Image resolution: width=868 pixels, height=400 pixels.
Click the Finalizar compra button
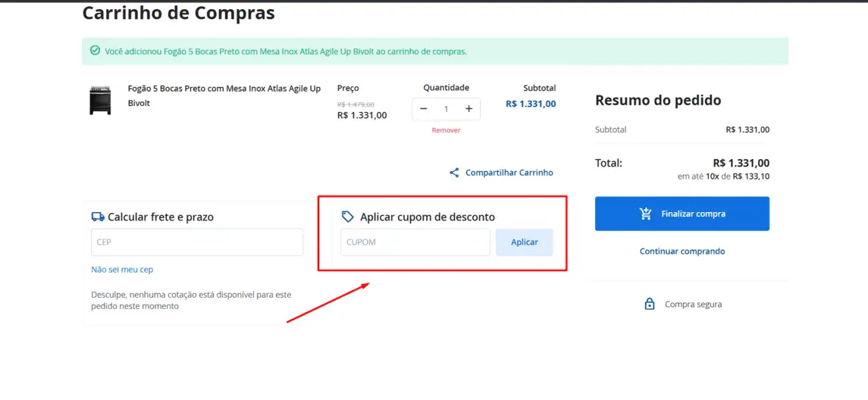682,214
